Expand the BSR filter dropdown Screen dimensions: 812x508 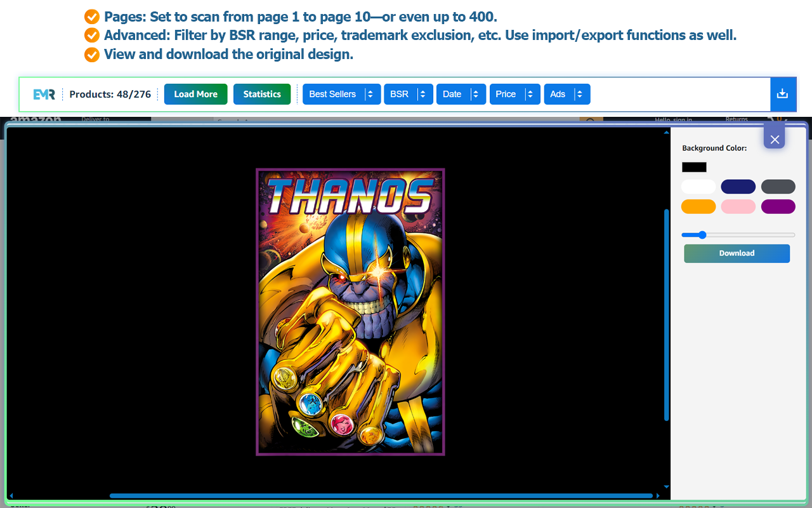(x=409, y=94)
